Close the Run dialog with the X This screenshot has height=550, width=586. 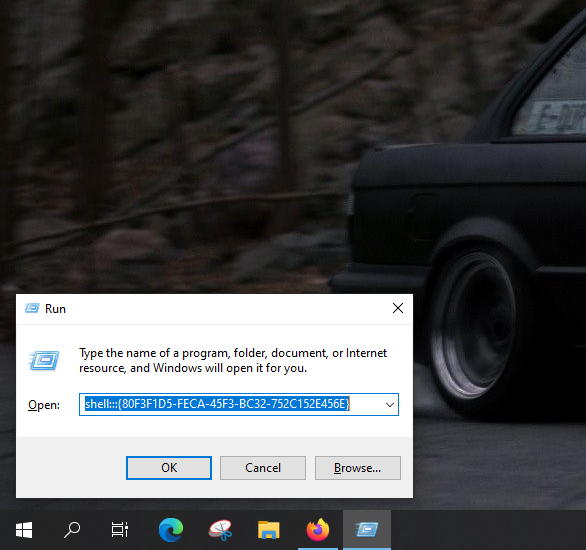398,308
